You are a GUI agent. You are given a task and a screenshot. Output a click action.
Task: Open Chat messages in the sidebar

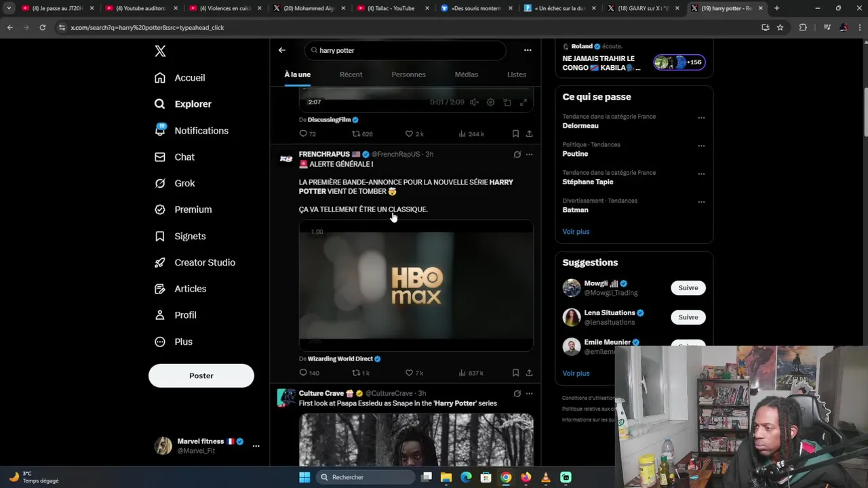pos(174,157)
